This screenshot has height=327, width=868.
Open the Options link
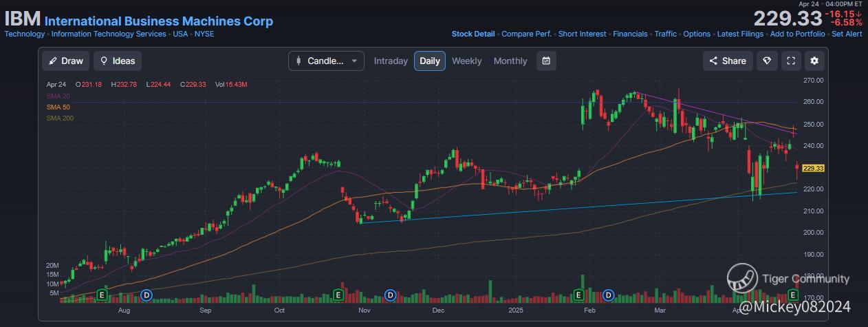pos(697,34)
